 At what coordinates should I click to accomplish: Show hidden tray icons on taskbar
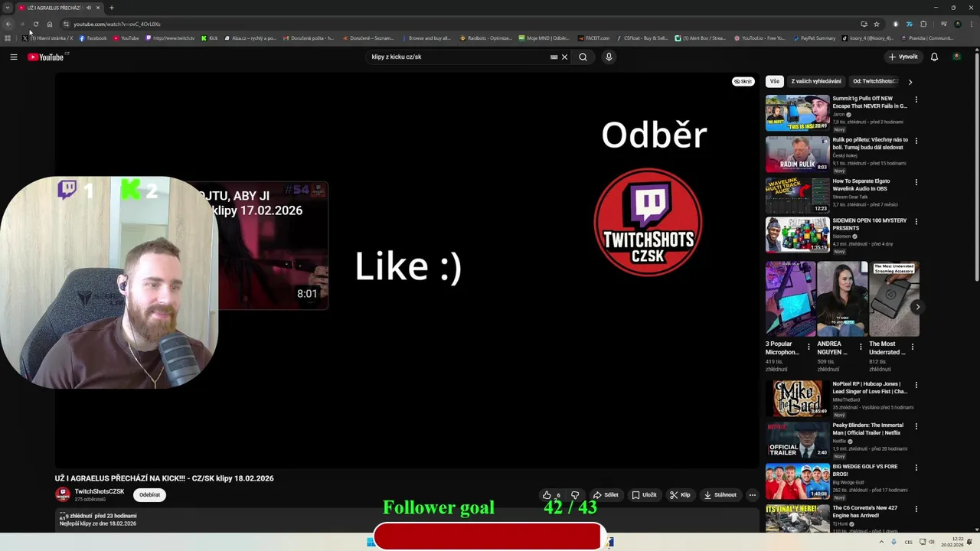coord(882,542)
